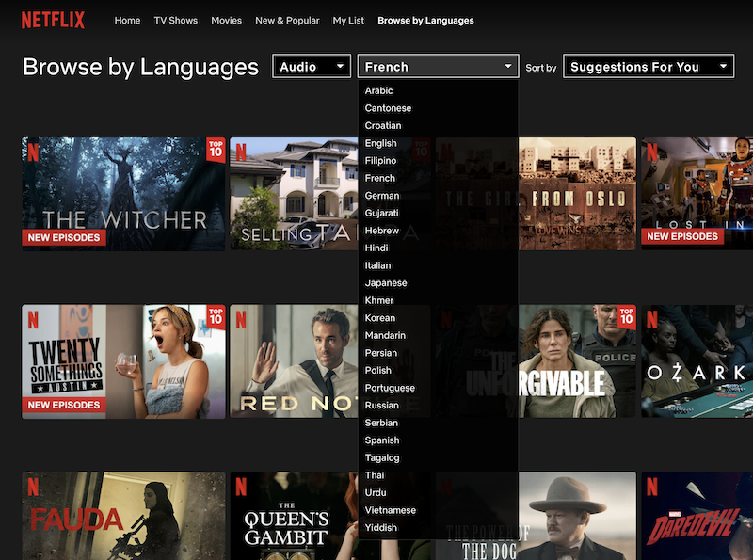Choose Russian from the language list

pos(382,406)
